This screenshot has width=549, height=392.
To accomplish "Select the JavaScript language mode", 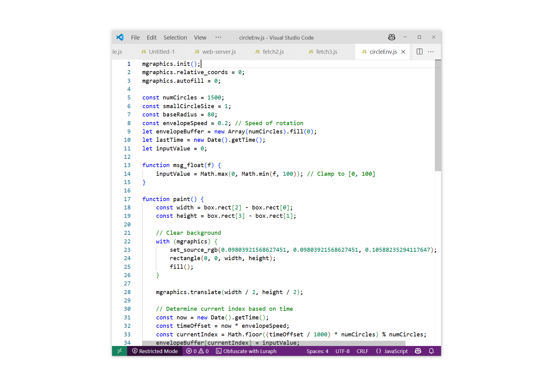I will click(x=392, y=351).
